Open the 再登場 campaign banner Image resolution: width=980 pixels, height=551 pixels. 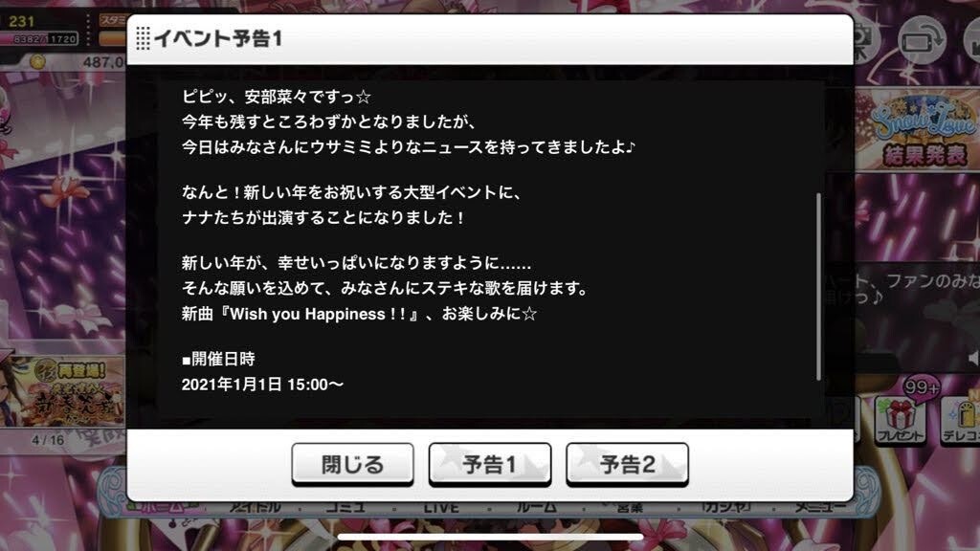pyautogui.click(x=62, y=392)
